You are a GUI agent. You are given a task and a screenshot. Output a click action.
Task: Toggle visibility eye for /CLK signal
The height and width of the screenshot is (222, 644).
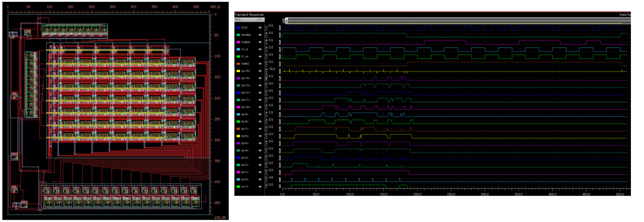click(260, 28)
